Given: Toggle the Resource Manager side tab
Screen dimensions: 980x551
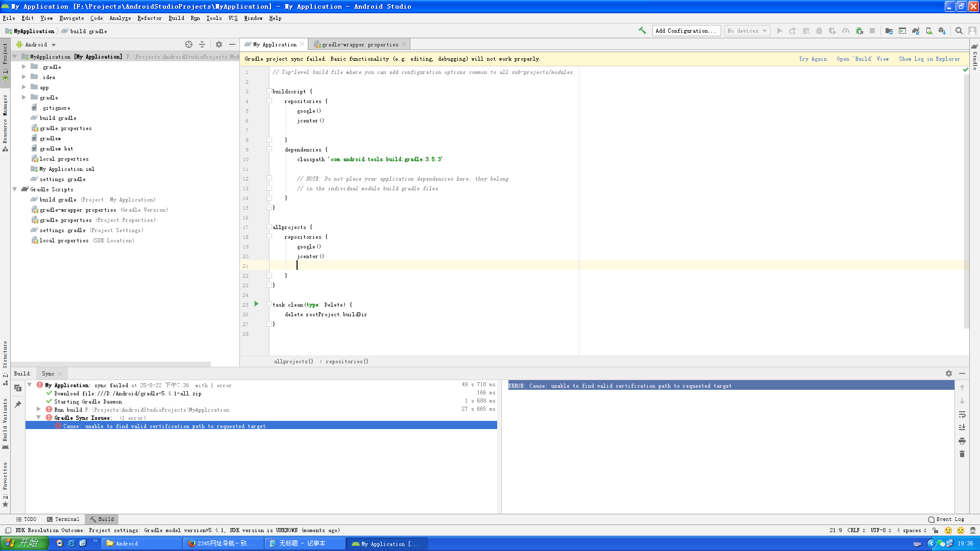Looking at the screenshot, I should (x=5, y=122).
